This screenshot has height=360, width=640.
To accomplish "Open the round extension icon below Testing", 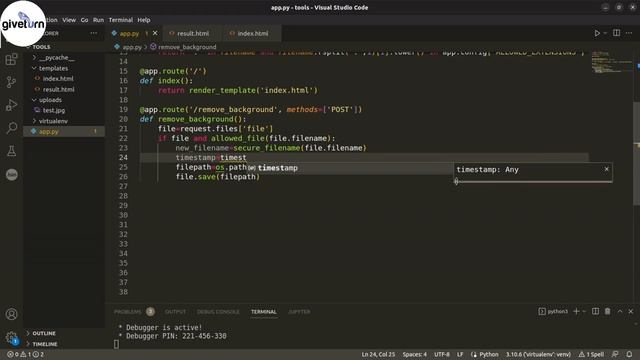I will (11, 174).
